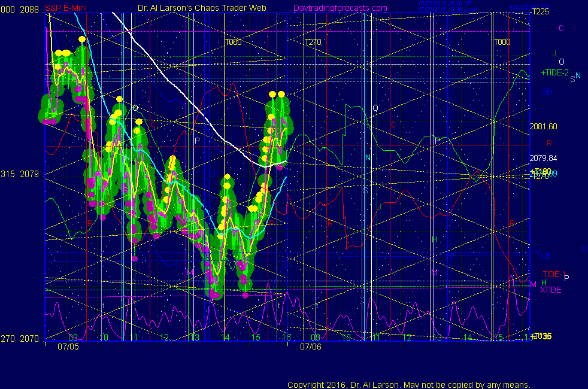The width and height of the screenshot is (588, 389).
Task: Select the magenta XTIDE legend label
Action: (x=551, y=290)
